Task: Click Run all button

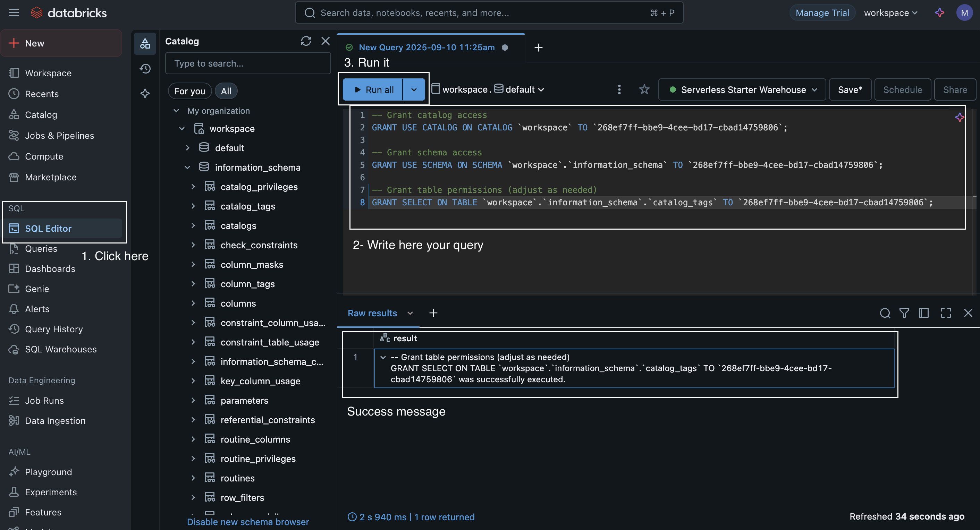Action: [x=373, y=89]
